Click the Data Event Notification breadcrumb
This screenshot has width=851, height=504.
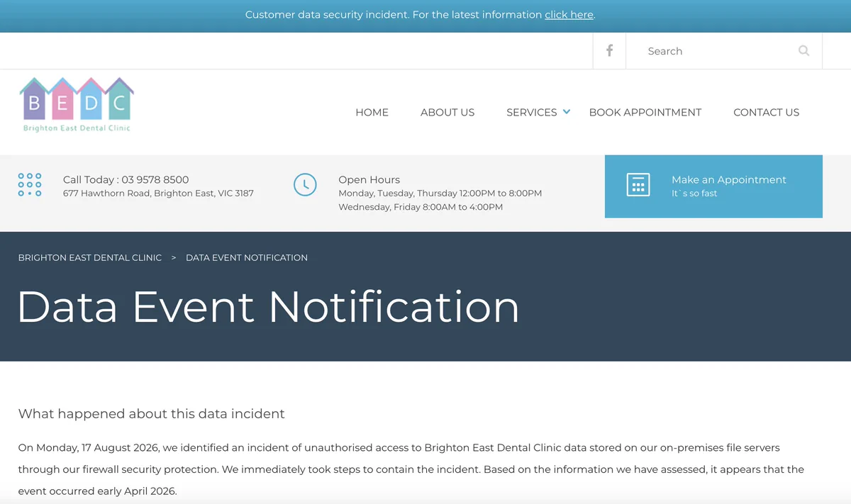pos(247,257)
